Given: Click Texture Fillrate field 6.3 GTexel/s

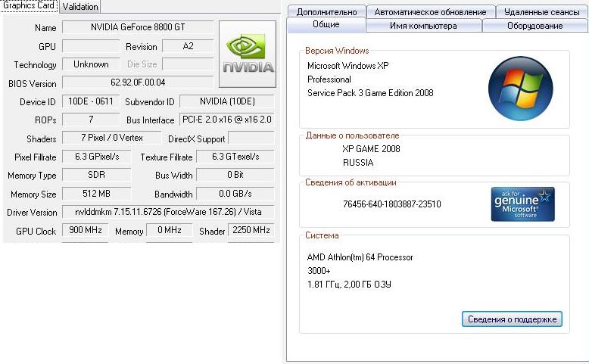Looking at the screenshot, I should pyautogui.click(x=235, y=156).
